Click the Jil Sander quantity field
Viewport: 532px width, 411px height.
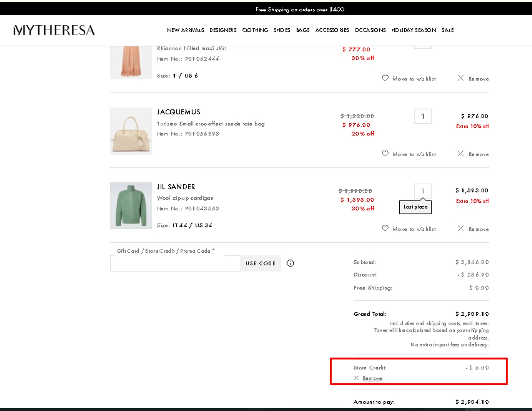click(x=423, y=191)
